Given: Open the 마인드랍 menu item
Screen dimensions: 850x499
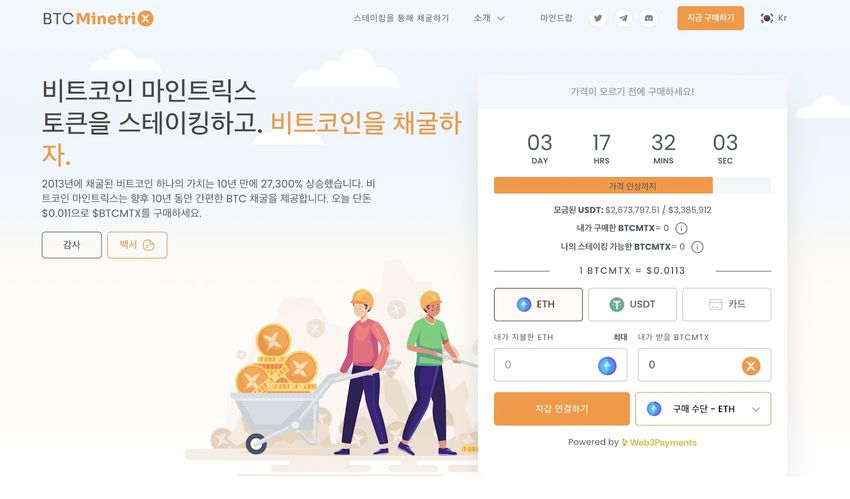Looking at the screenshot, I should pos(556,18).
